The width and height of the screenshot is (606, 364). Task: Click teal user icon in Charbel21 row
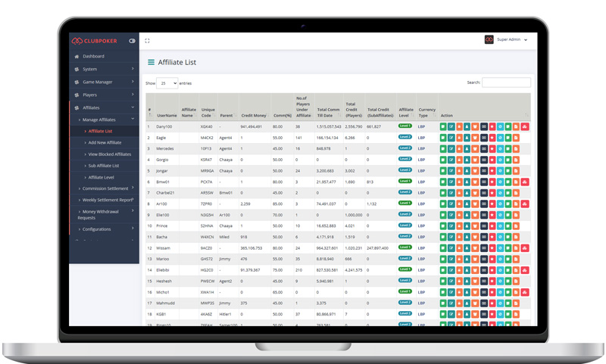coord(467,193)
